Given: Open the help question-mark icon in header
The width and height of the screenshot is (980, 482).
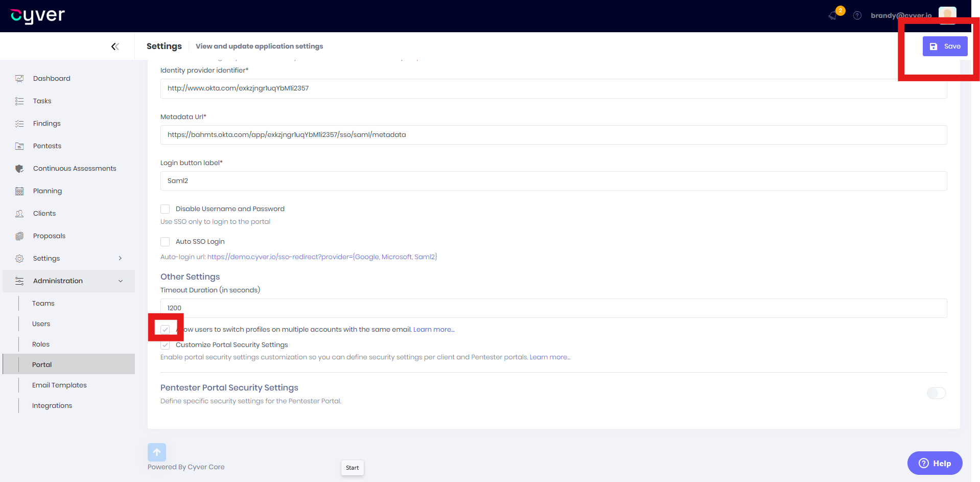Looking at the screenshot, I should pyautogui.click(x=857, y=15).
